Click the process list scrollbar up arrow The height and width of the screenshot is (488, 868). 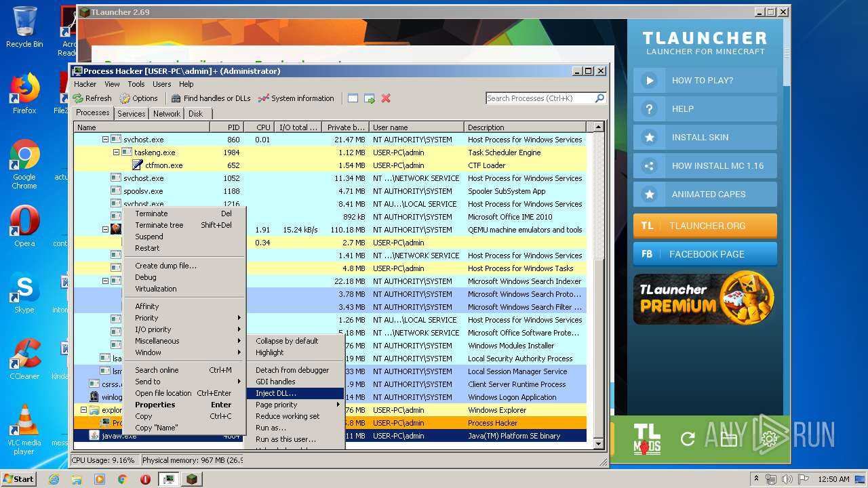tap(598, 127)
